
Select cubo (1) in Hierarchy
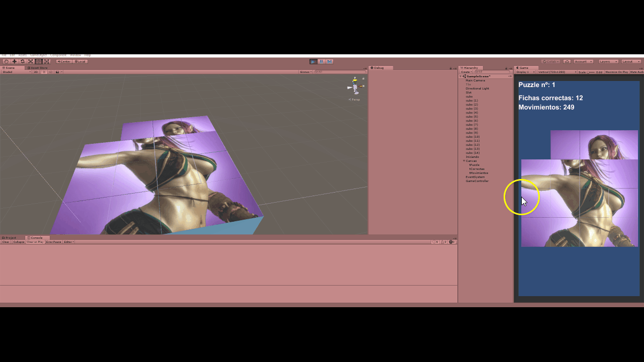(471, 101)
